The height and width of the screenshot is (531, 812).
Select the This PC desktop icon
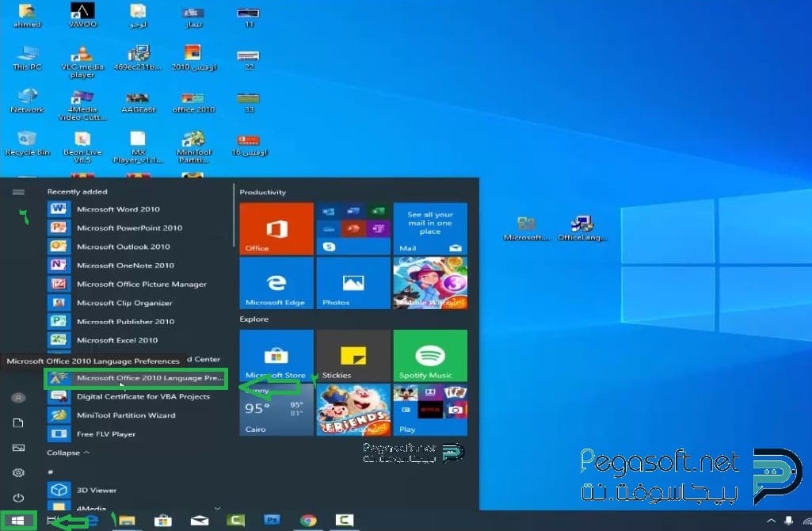click(27, 58)
